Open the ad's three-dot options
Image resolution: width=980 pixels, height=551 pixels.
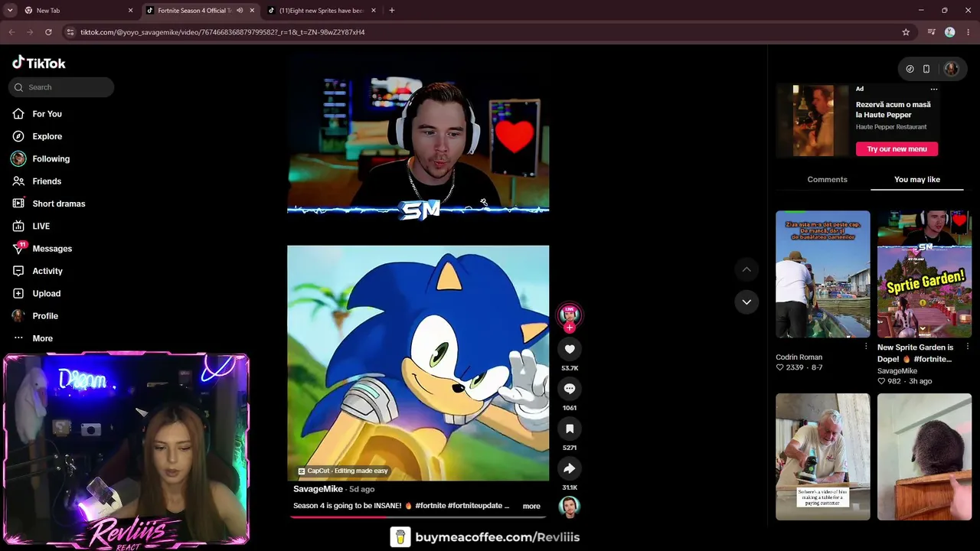pos(934,90)
